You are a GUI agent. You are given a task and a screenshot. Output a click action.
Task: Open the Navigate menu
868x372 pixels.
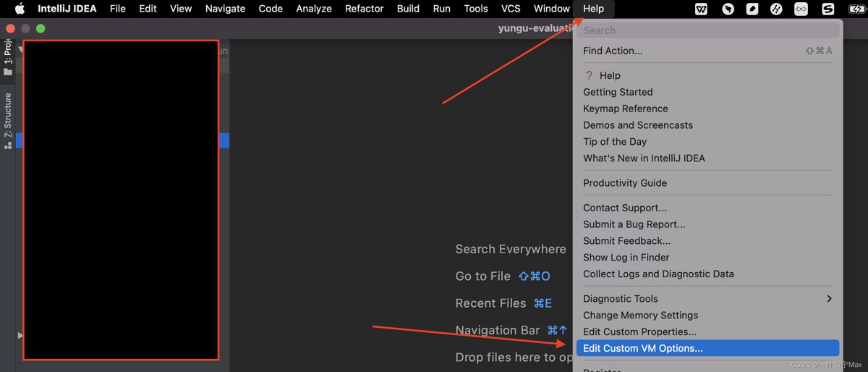pos(225,9)
